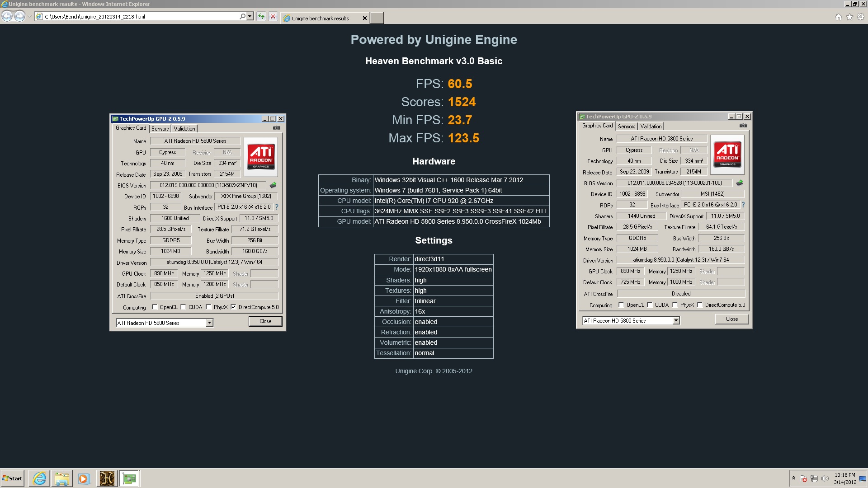Click the Heaven benchmark taskbar icon

[x=107, y=479]
